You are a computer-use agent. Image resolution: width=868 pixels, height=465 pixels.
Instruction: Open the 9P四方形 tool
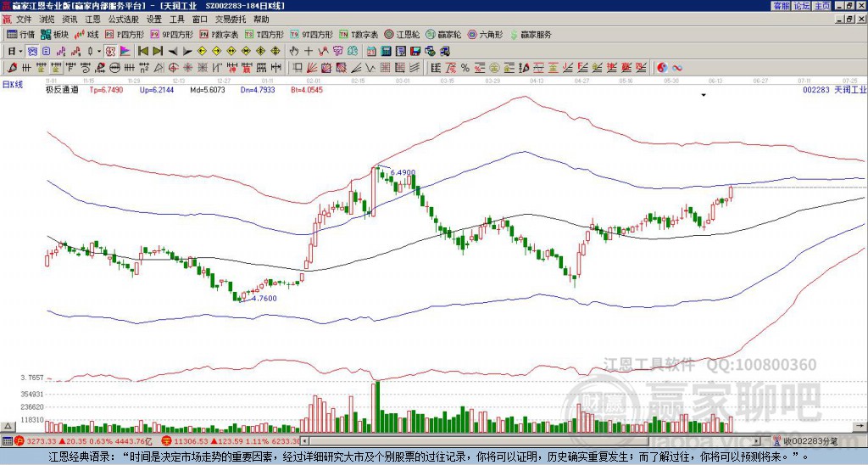[172, 34]
